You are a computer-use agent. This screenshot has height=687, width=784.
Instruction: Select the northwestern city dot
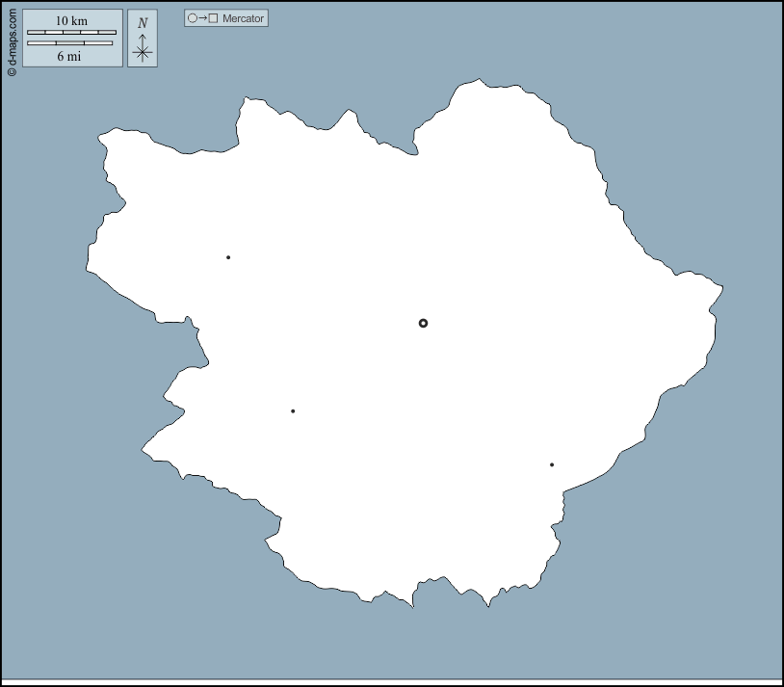click(x=228, y=257)
